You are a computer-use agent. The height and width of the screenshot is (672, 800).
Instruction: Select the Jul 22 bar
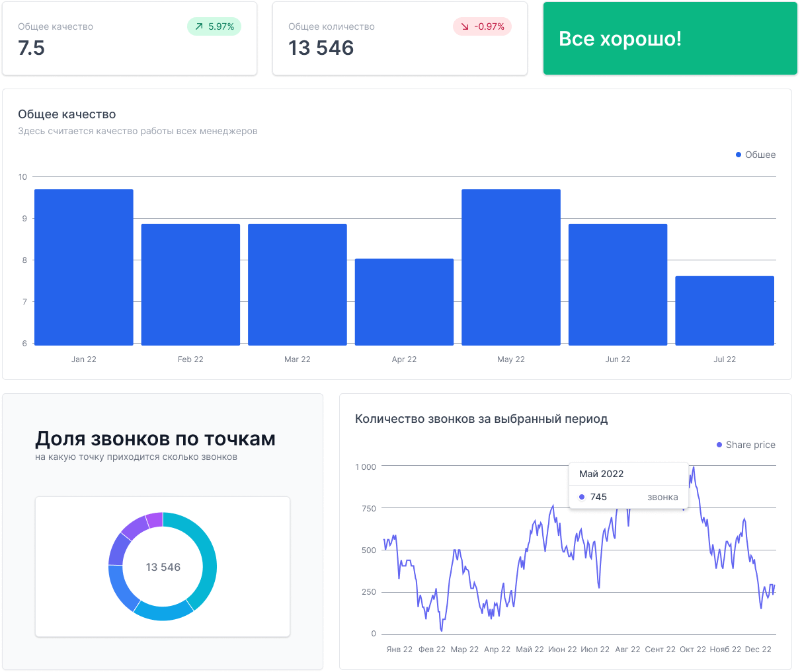coord(725,311)
